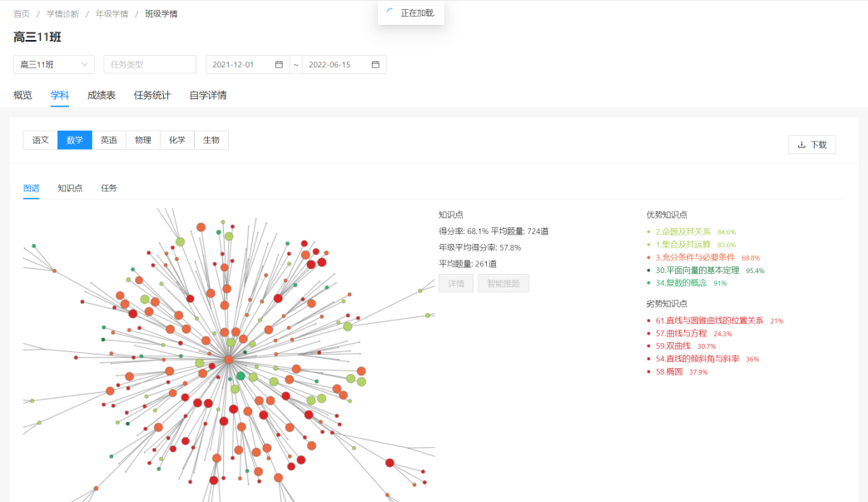Click the 平均题量: 261道 text
This screenshot has height=502, width=868.
(468, 264)
